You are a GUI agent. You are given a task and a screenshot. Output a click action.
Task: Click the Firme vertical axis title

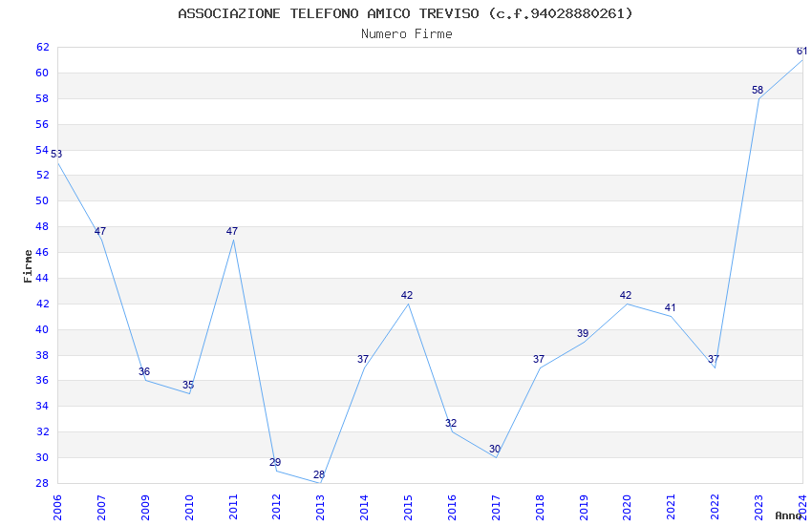pos(28,266)
